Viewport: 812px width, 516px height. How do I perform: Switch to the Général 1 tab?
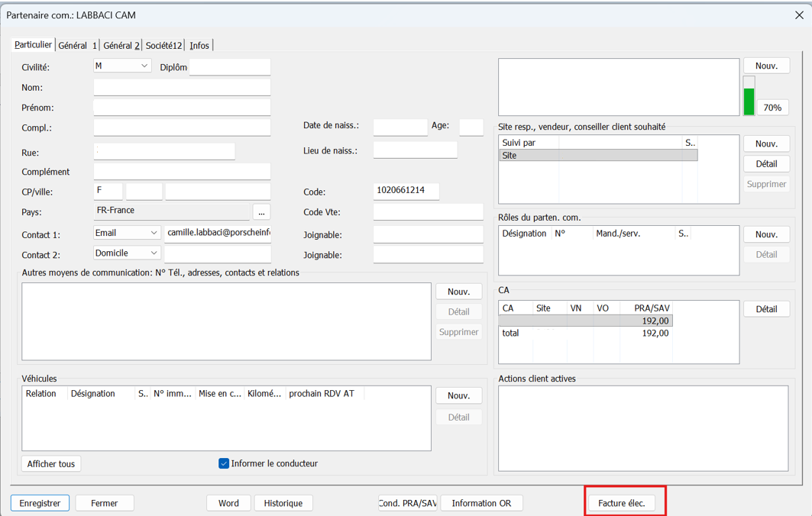(x=78, y=46)
